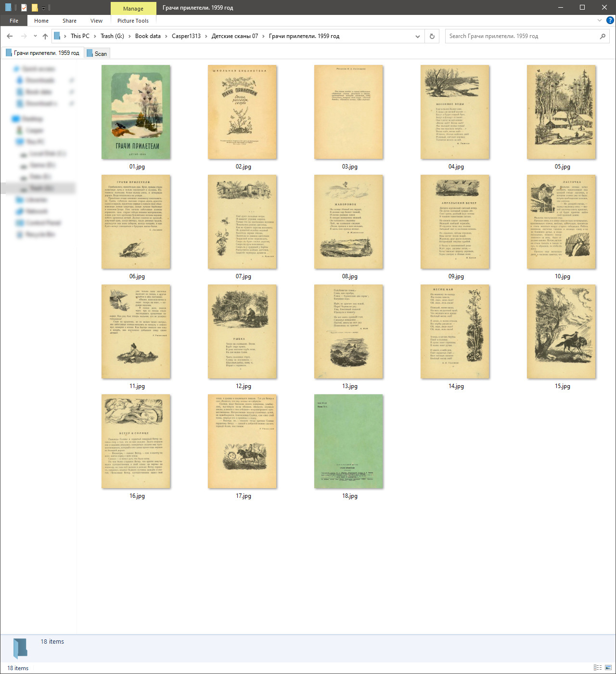Click the New folder quick access icon
The height and width of the screenshot is (674, 616).
(35, 8)
